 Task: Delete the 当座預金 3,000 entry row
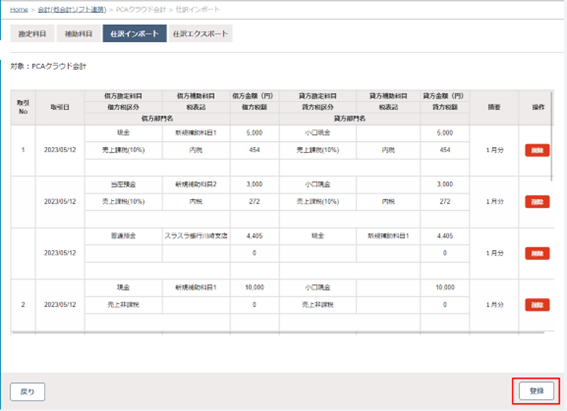(537, 202)
